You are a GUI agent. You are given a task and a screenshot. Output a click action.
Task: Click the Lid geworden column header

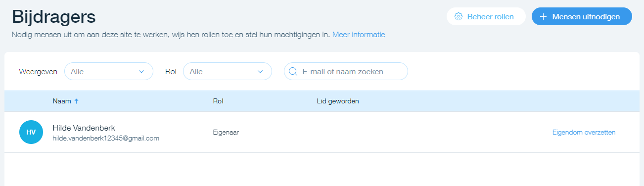pos(338,101)
